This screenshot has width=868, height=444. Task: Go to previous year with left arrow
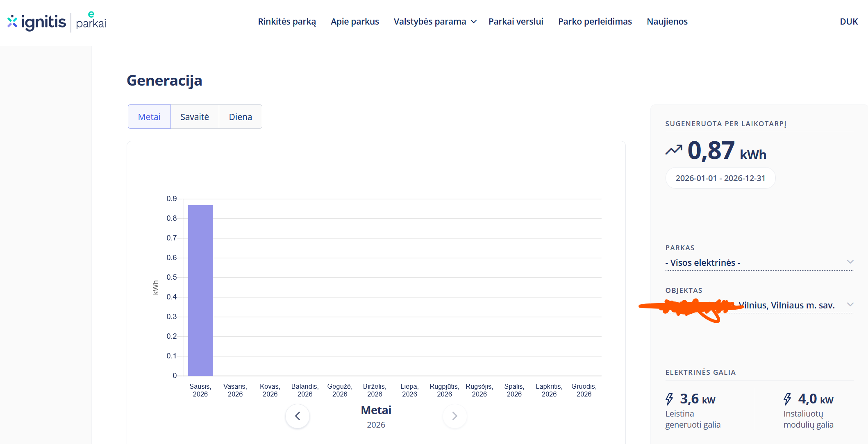click(298, 416)
